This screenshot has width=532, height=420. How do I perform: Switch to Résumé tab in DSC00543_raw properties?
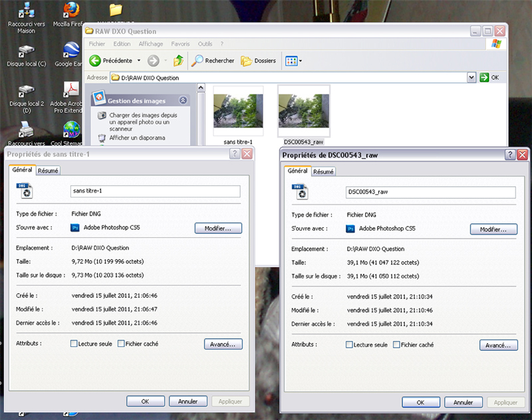coord(323,171)
